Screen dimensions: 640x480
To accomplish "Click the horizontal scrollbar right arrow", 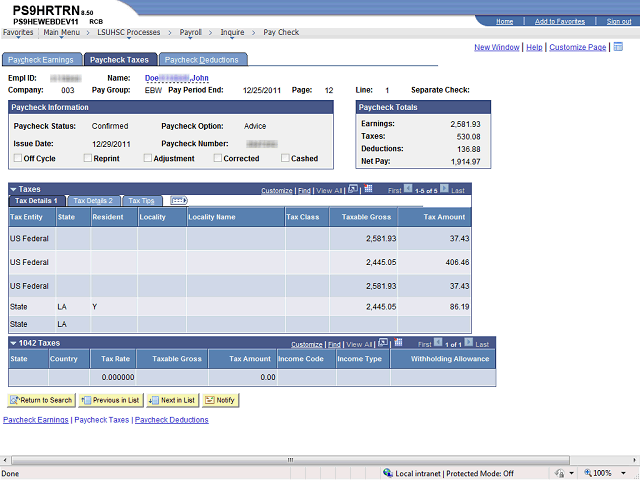I will click(635, 460).
